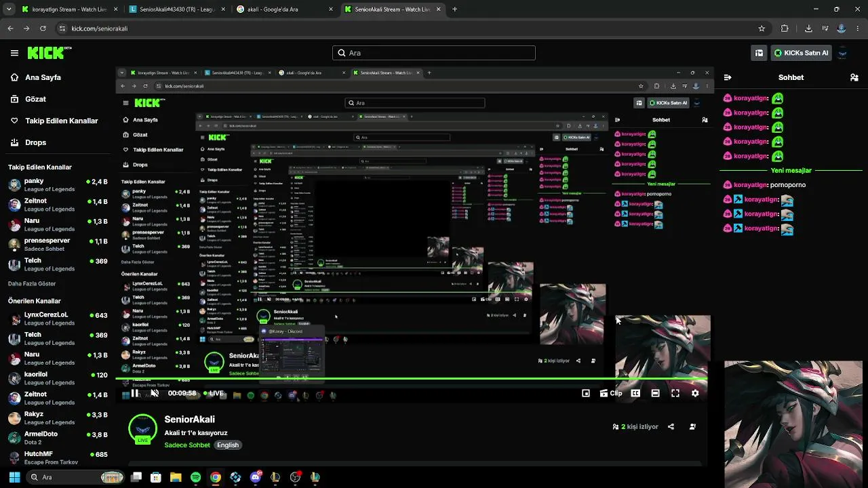Image resolution: width=868 pixels, height=488 pixels.
Task: Close the akali Google'da Ara tab
Action: [x=330, y=9]
